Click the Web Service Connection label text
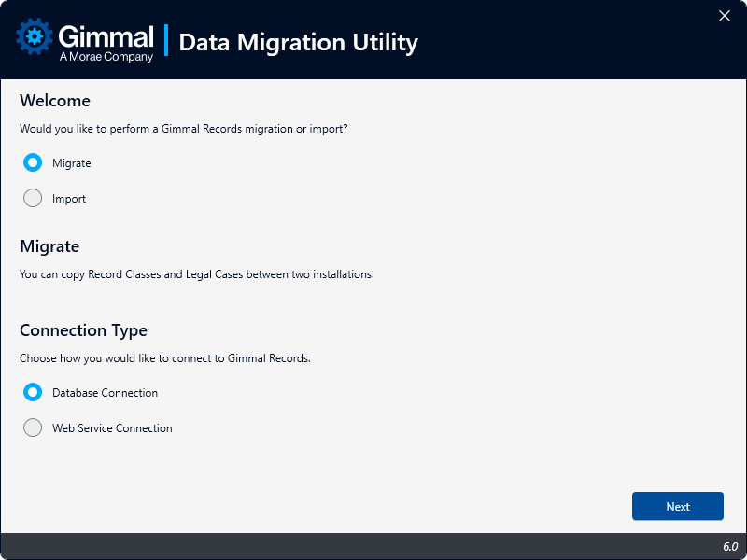Image resolution: width=747 pixels, height=560 pixels. tap(112, 428)
